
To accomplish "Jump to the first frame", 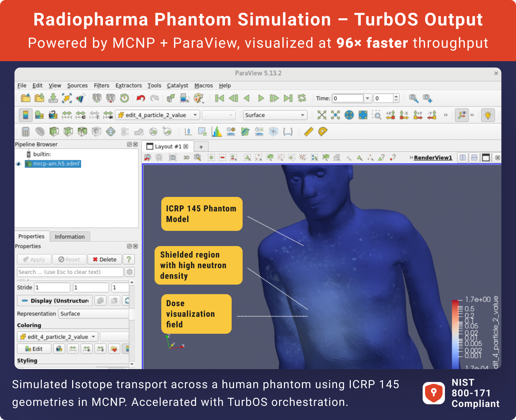I will [x=219, y=98].
